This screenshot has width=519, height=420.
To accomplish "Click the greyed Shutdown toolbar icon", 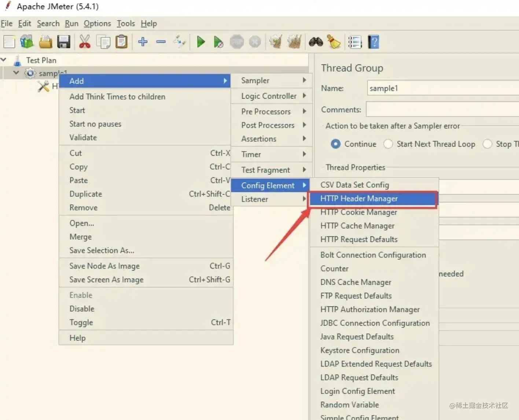I will pos(255,42).
